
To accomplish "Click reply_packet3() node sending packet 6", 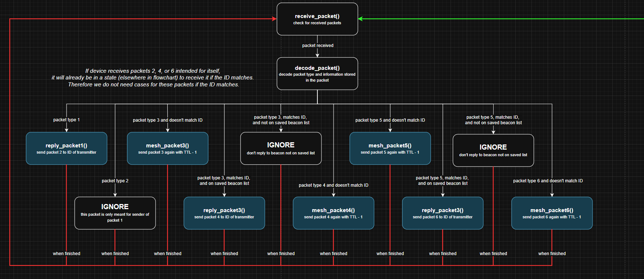I will tap(443, 213).
